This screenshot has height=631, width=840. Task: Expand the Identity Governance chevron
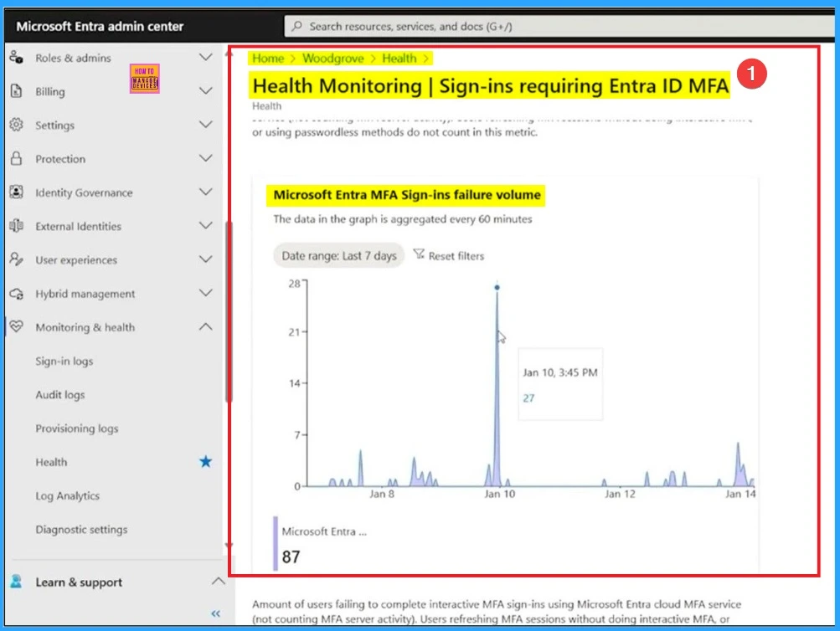[206, 192]
